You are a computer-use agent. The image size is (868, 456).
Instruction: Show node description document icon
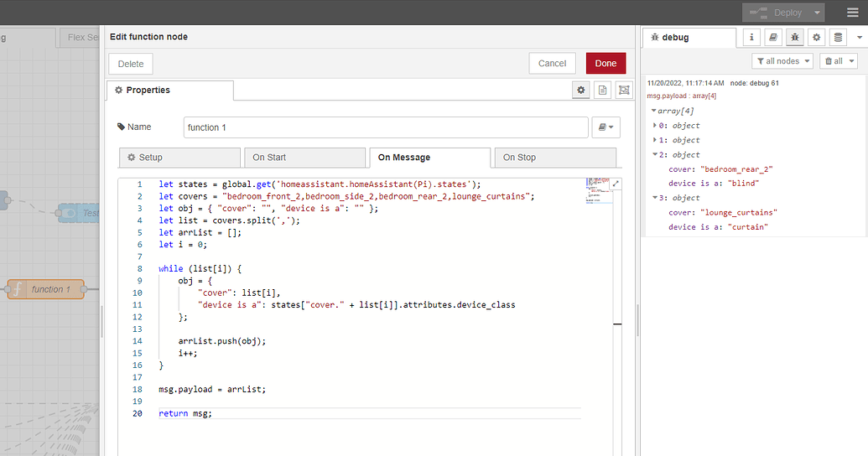pyautogui.click(x=602, y=90)
